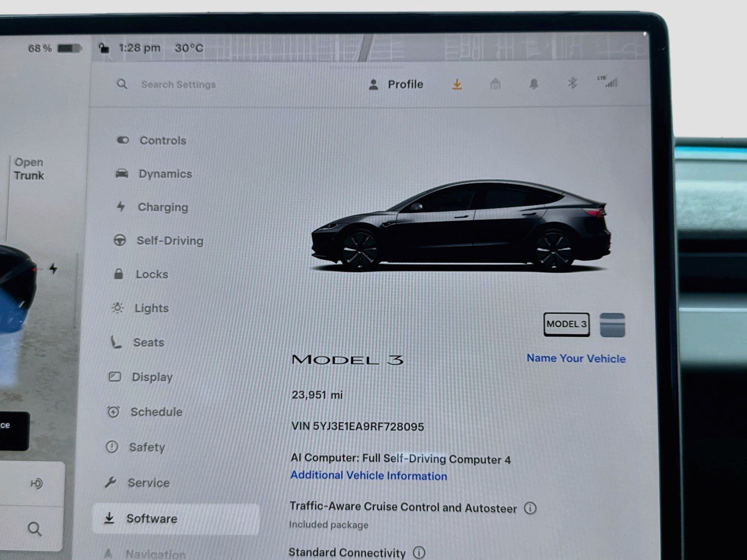Tap the Model 3 car image
Image resolution: width=747 pixels, height=560 pixels.
pyautogui.click(x=461, y=226)
